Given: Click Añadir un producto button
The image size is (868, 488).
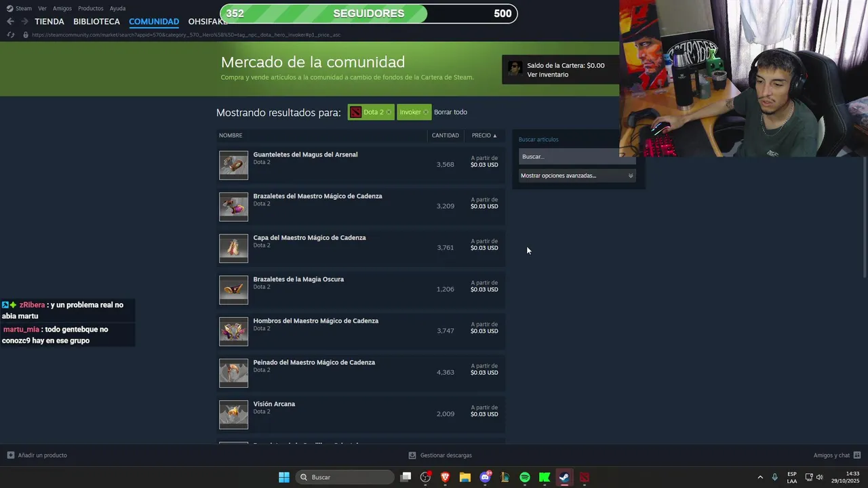Looking at the screenshot, I should (x=37, y=455).
